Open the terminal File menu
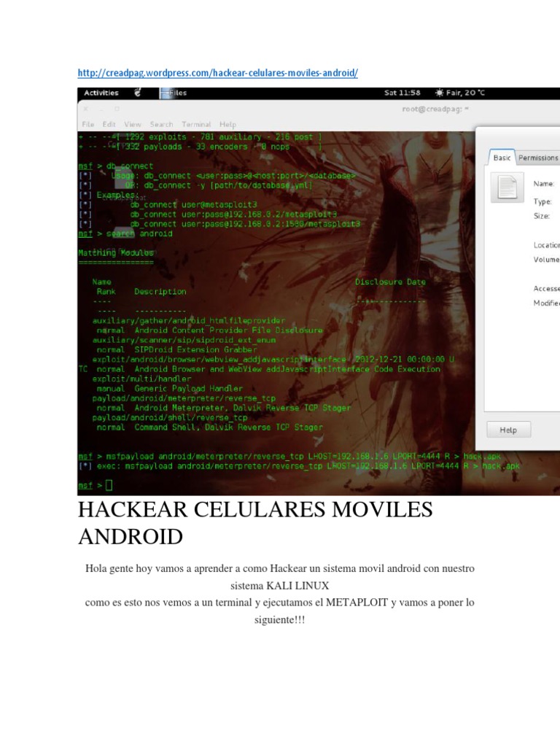 tap(88, 124)
